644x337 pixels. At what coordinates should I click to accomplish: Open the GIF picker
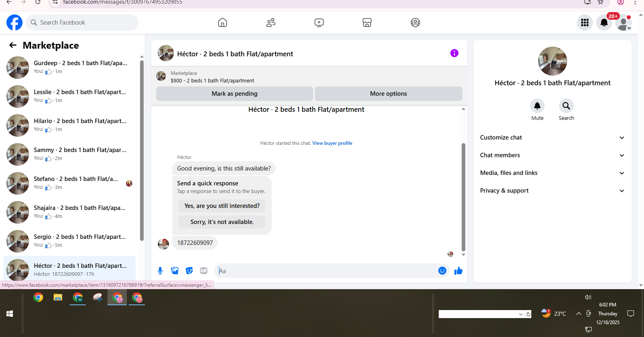[204, 271]
